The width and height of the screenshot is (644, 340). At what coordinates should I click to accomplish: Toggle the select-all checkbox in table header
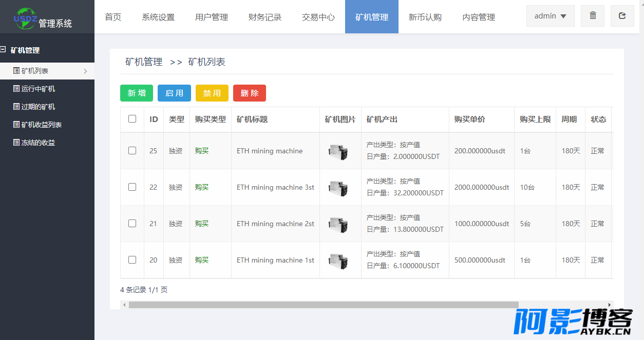point(132,119)
